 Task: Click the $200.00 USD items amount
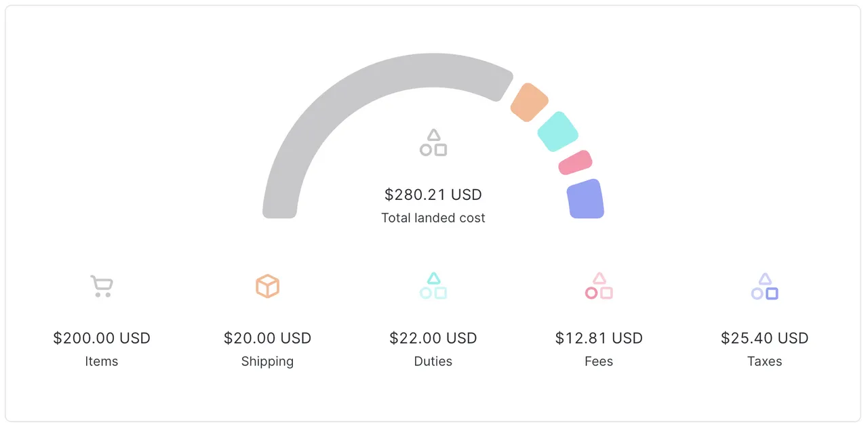tap(102, 338)
